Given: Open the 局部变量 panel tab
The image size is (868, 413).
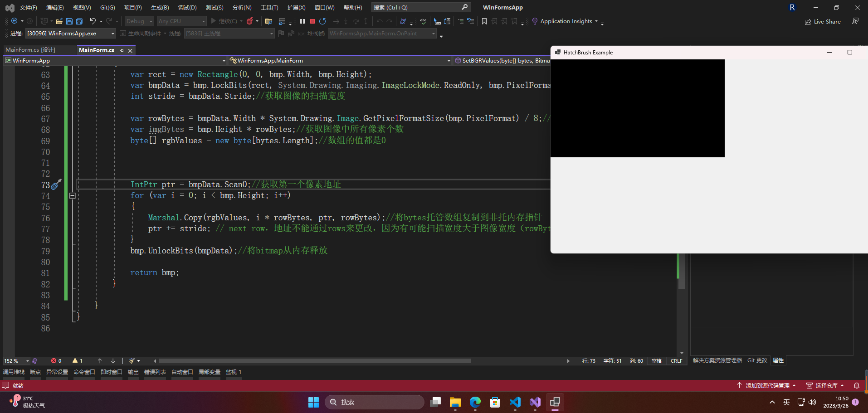Looking at the screenshot, I should [x=210, y=372].
